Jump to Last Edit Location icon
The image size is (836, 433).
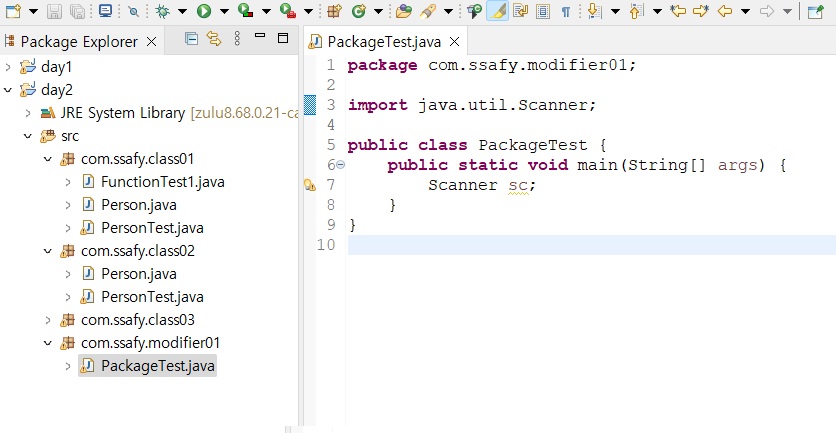678,11
